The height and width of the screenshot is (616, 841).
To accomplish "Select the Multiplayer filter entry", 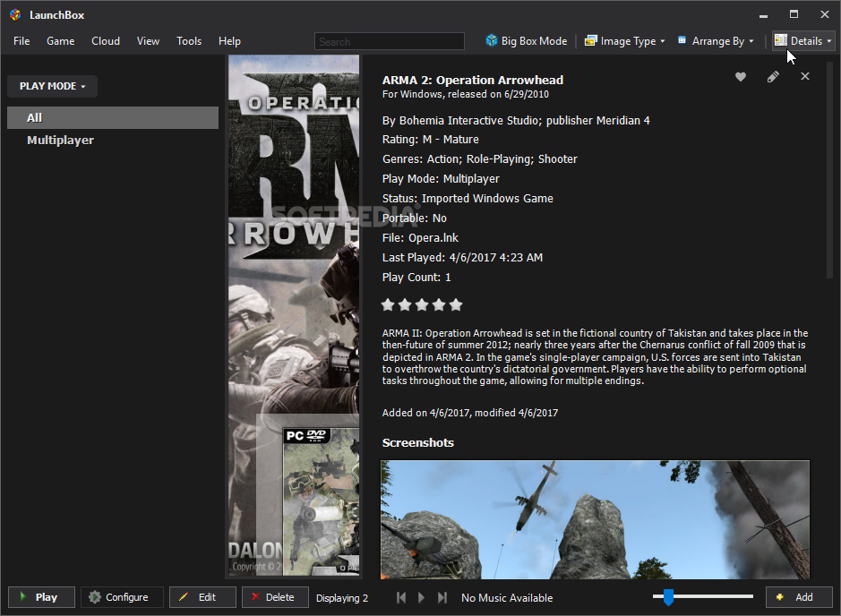I will point(113,141).
